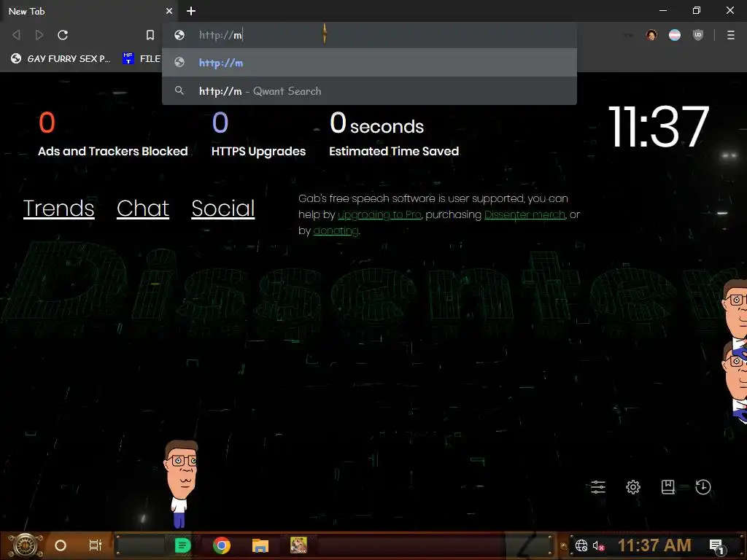The height and width of the screenshot is (560, 747).
Task: Open Task View on the taskbar
Action: [96, 545]
